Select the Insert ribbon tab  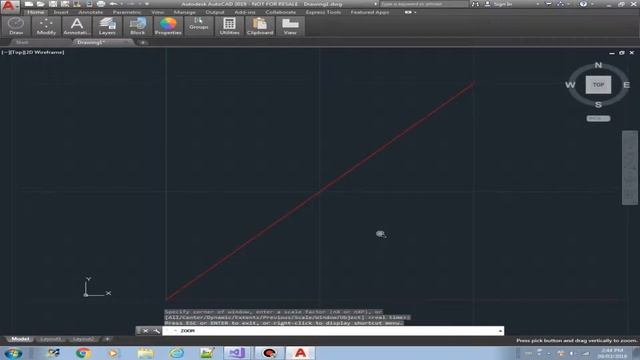click(x=61, y=12)
